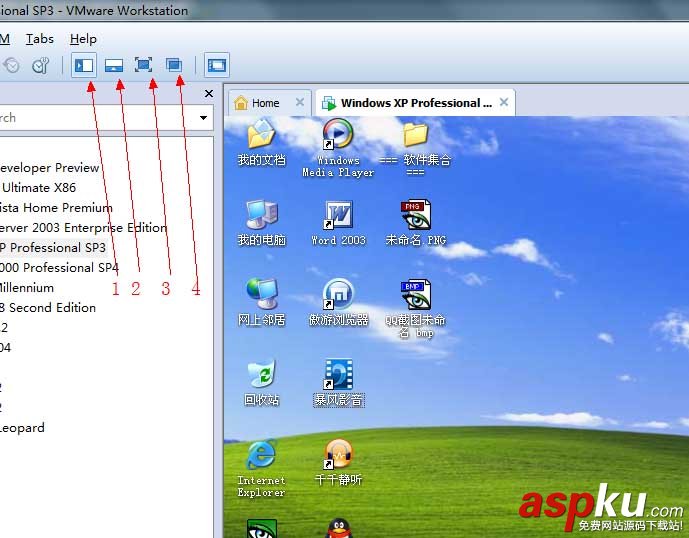Close the library sidebar panel

pyautogui.click(x=209, y=94)
